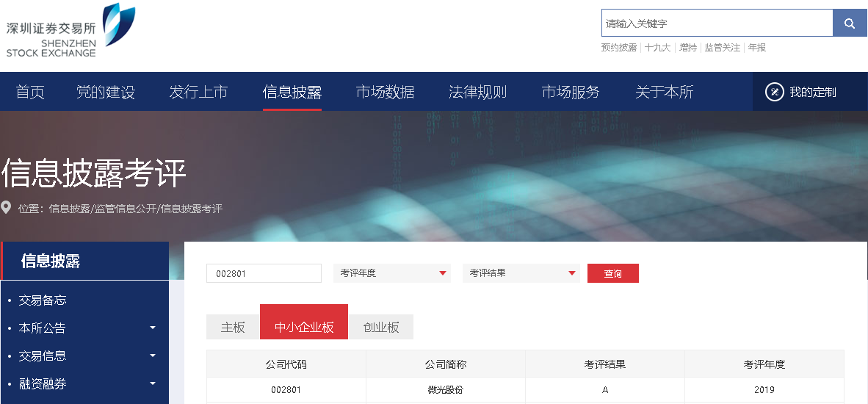The image size is (868, 404).
Task: Click the 信息披露 sidebar header
Action: [84, 261]
